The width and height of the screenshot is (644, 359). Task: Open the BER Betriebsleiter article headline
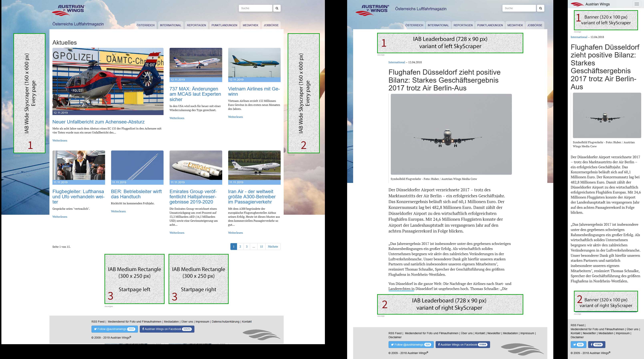pyautogui.click(x=136, y=194)
